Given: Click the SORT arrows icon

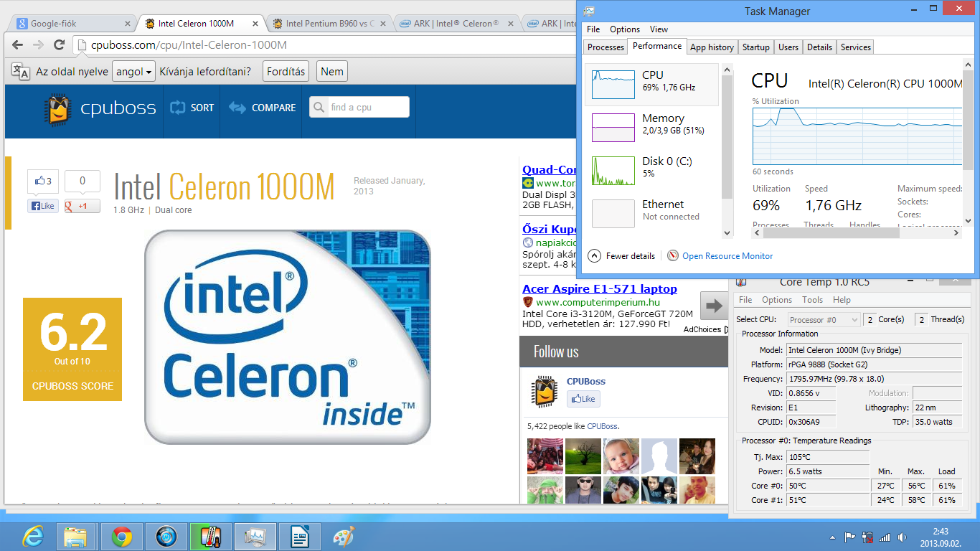Looking at the screenshot, I should click(177, 108).
